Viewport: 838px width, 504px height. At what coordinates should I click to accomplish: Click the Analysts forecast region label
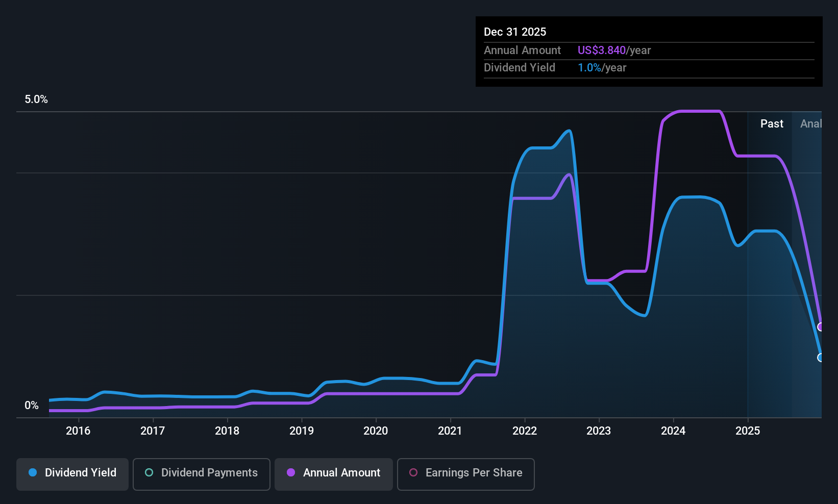(811, 123)
